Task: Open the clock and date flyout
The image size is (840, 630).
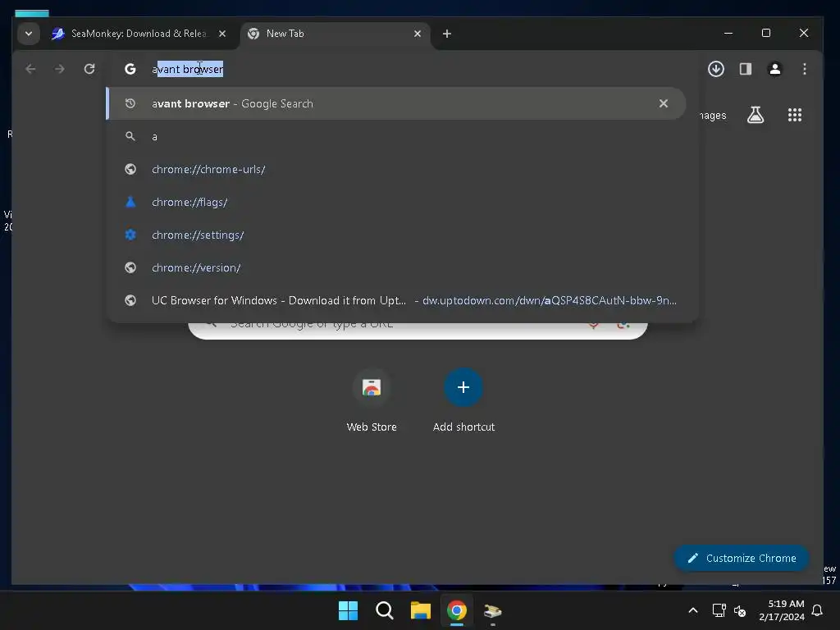Action: (782, 610)
